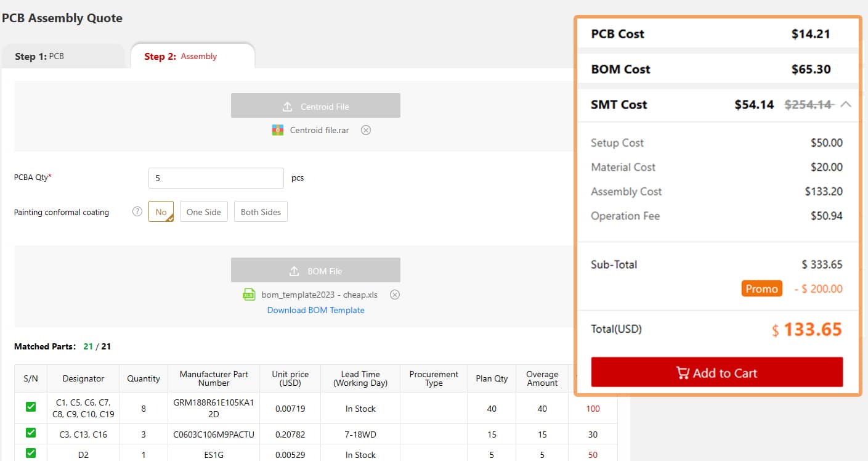The height and width of the screenshot is (461, 868).
Task: Click the orange Promo badge
Action: [x=761, y=288]
